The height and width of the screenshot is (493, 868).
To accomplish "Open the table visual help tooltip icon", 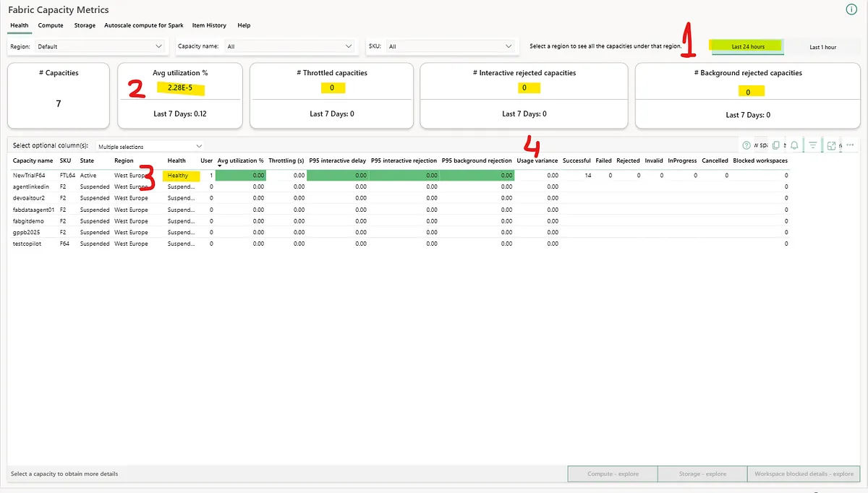I will [746, 145].
